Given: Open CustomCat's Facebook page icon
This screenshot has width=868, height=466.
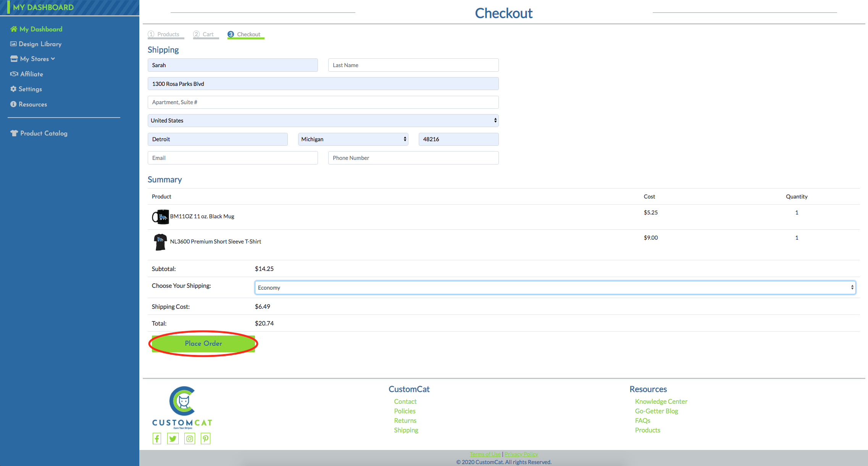Looking at the screenshot, I should click(156, 438).
